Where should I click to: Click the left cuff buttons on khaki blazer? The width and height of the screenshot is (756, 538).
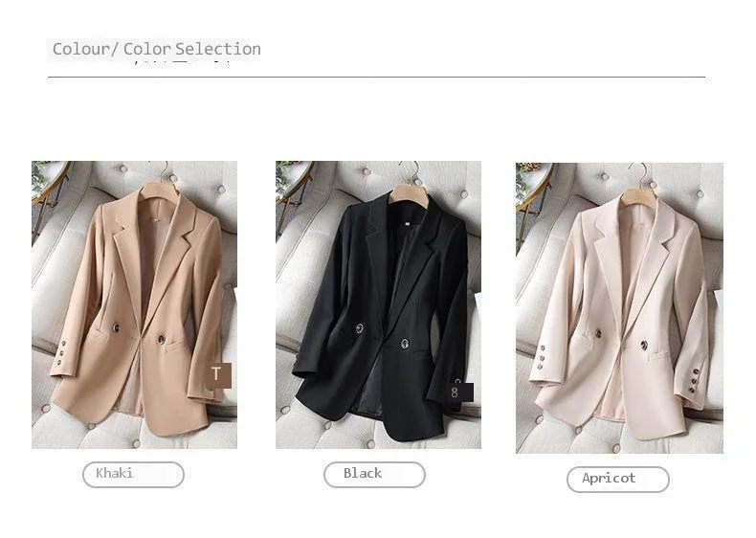tap(62, 353)
